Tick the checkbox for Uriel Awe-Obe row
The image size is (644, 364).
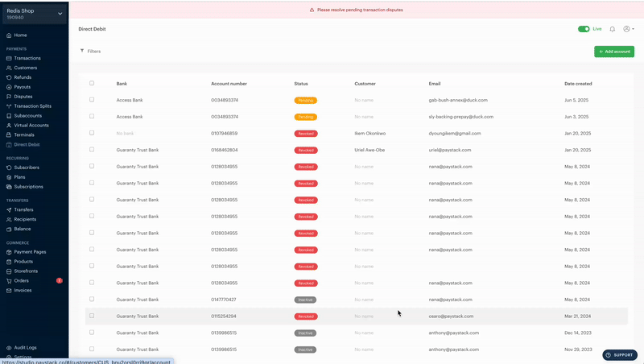coord(92,150)
